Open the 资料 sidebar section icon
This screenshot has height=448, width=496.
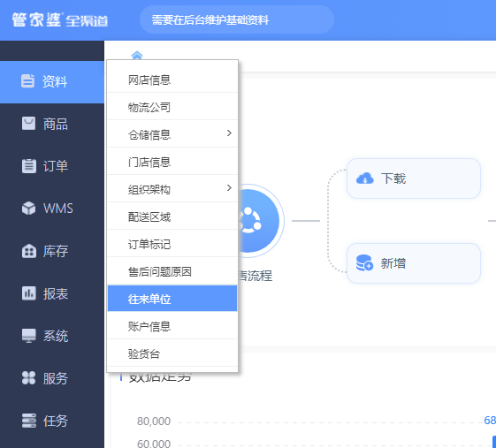[x=27, y=81]
